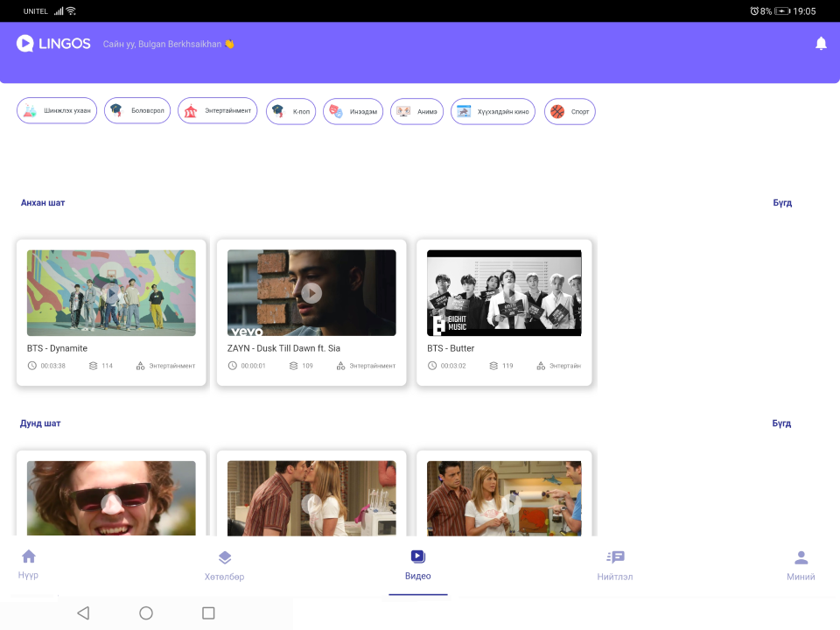
Task: Select the Анимэ category chip
Action: click(x=416, y=111)
